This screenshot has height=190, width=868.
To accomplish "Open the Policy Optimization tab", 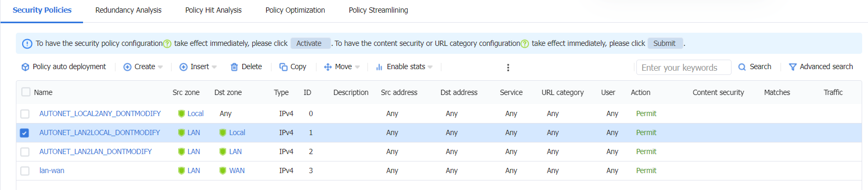I will point(295,10).
